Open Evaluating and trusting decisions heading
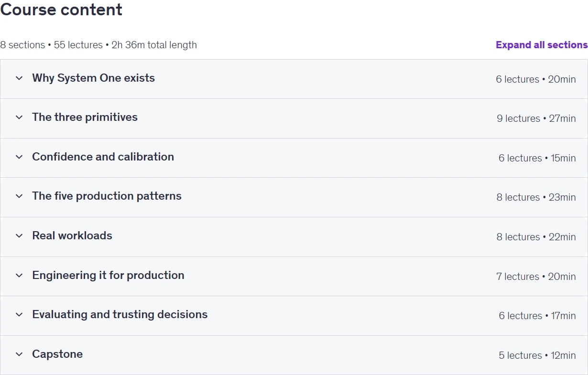The width and height of the screenshot is (588, 375). (x=120, y=314)
